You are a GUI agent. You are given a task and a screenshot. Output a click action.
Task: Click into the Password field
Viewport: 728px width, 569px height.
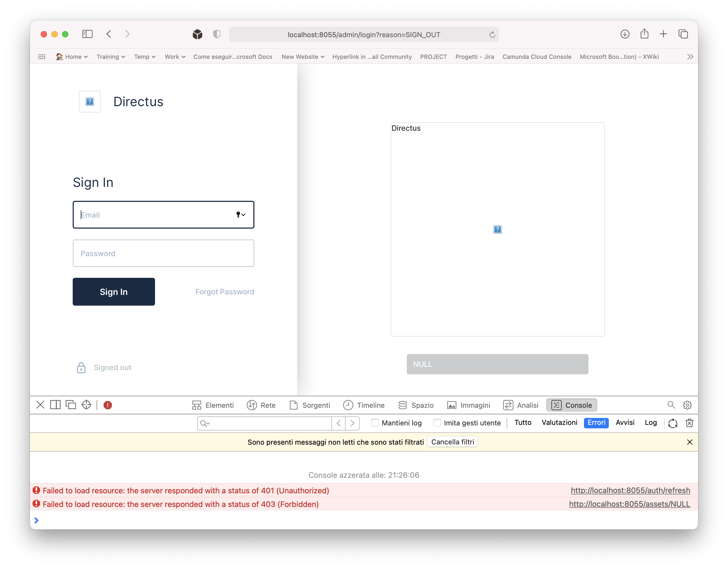[x=163, y=253]
